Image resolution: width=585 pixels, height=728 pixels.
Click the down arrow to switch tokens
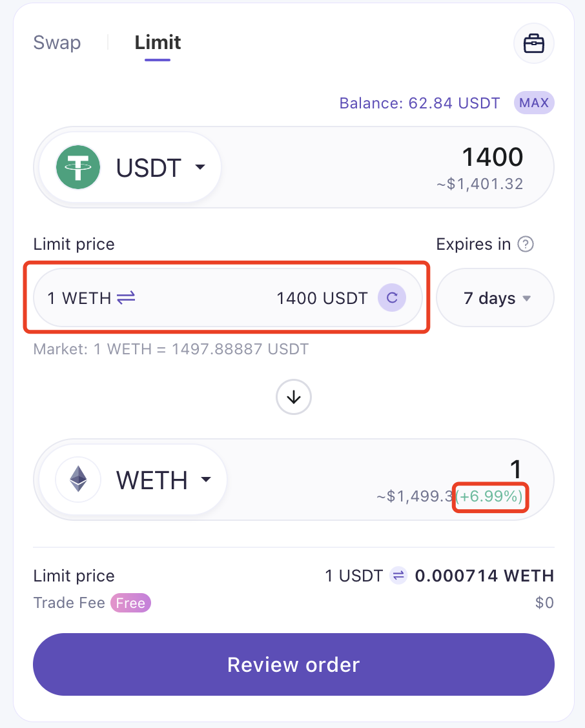click(294, 397)
